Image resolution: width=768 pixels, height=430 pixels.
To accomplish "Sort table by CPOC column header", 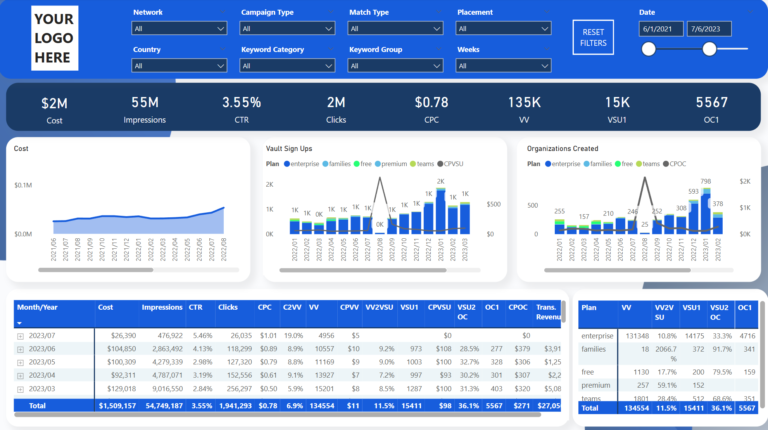I will coord(518,307).
